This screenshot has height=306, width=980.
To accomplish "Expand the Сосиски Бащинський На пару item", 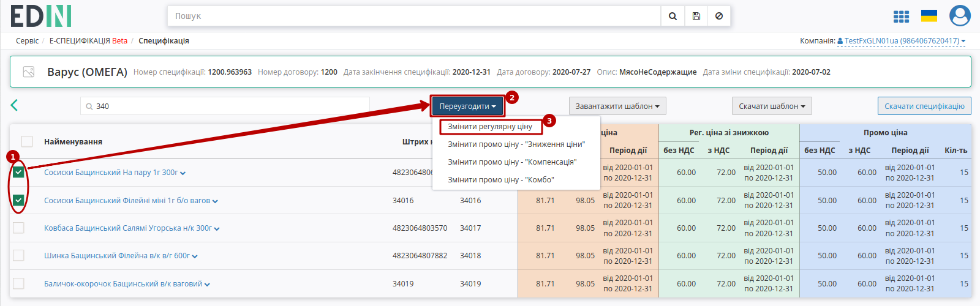I will 183,173.
